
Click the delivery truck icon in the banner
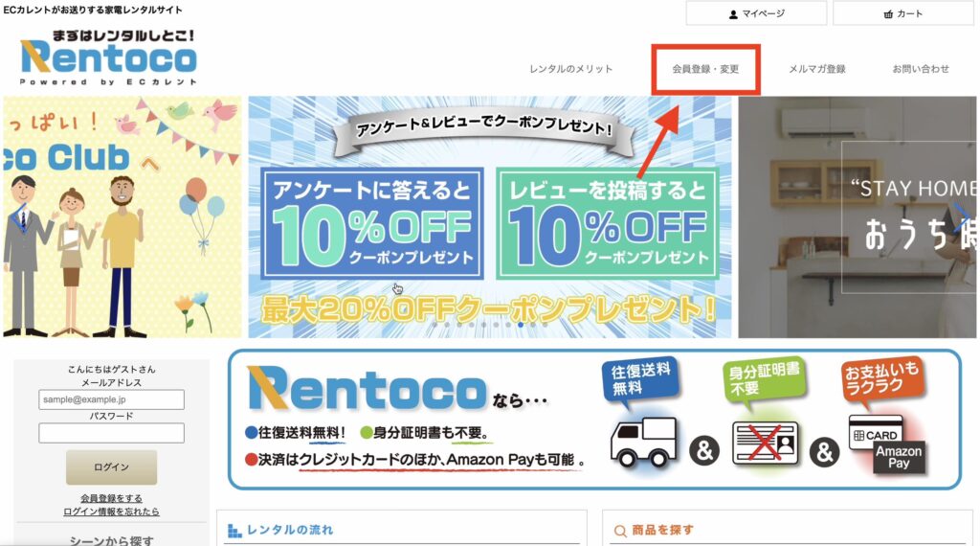pos(644,443)
